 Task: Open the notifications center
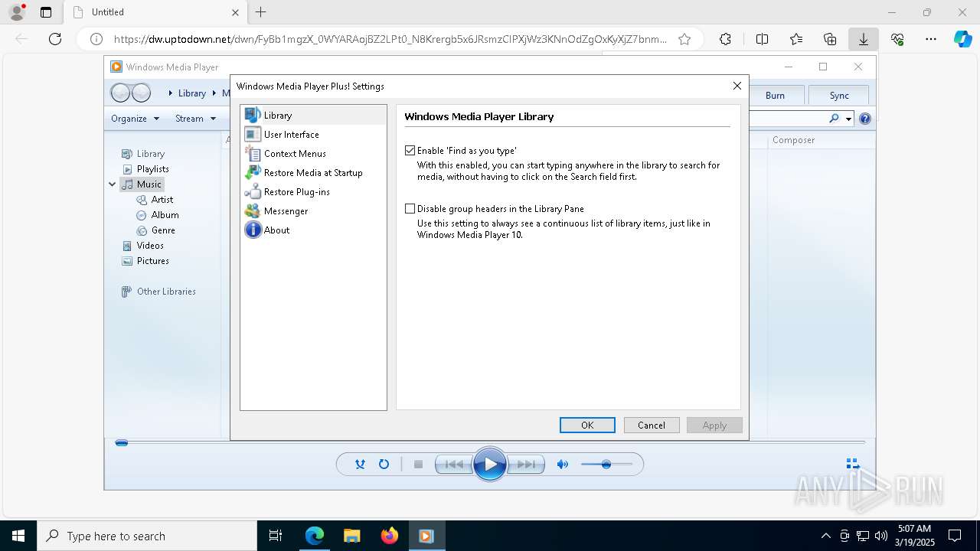point(955,536)
